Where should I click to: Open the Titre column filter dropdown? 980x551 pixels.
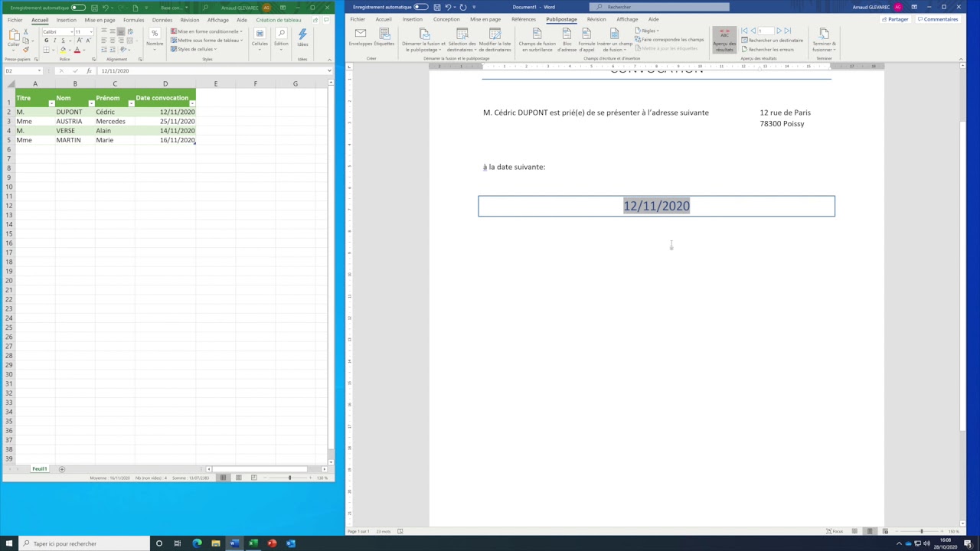click(51, 103)
